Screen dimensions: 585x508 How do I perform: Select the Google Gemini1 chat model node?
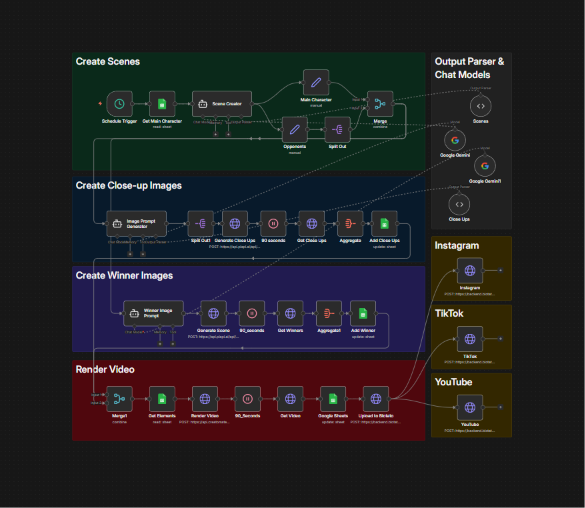pyautogui.click(x=485, y=166)
